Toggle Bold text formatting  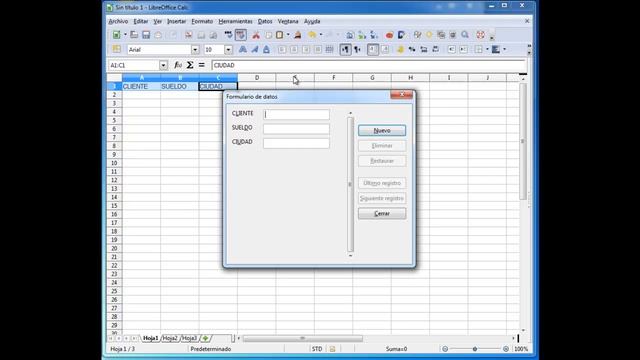pyautogui.click(x=242, y=49)
